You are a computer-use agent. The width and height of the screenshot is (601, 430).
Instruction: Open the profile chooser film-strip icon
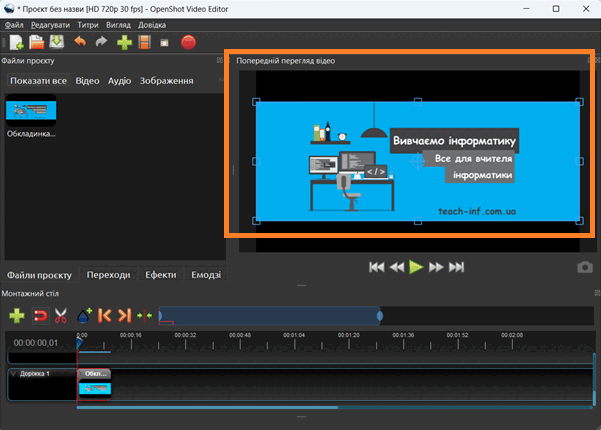point(145,42)
